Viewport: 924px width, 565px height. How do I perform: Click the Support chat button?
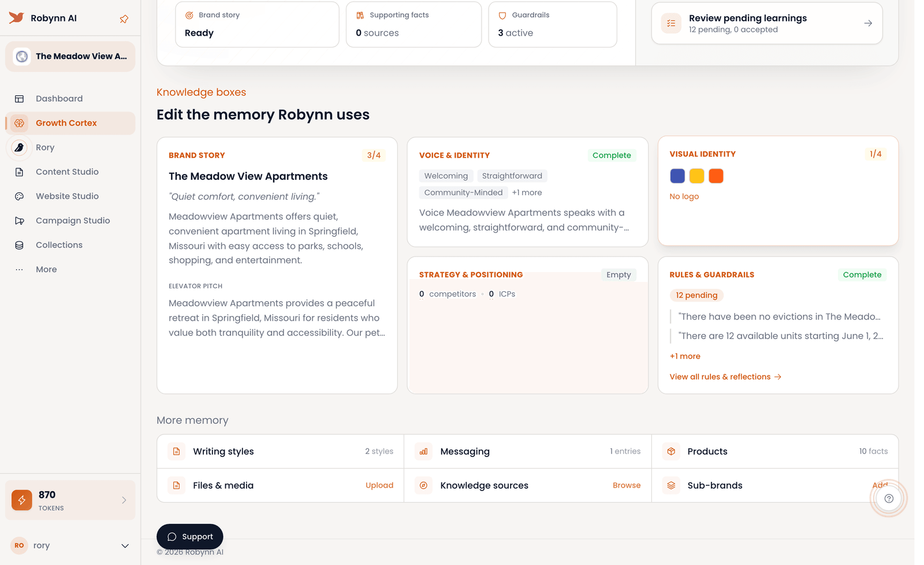[190, 537]
